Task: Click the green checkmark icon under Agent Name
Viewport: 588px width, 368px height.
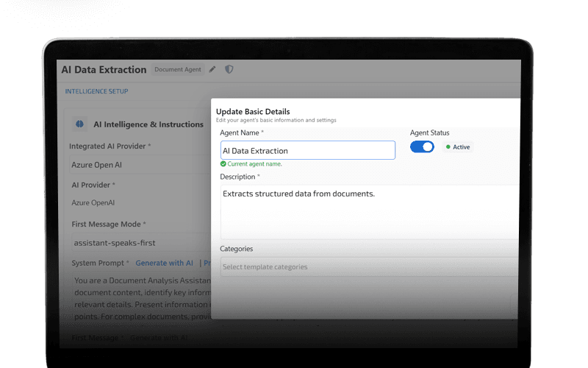Action: coord(223,164)
